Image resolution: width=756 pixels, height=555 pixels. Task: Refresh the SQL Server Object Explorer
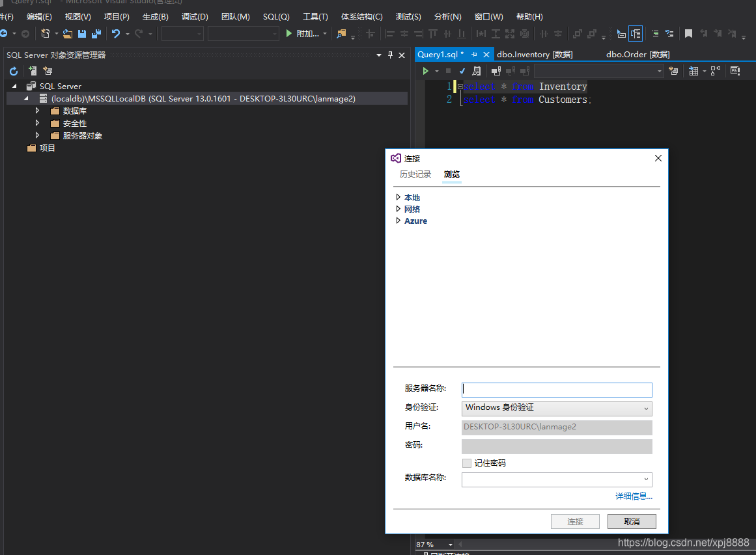coord(14,72)
